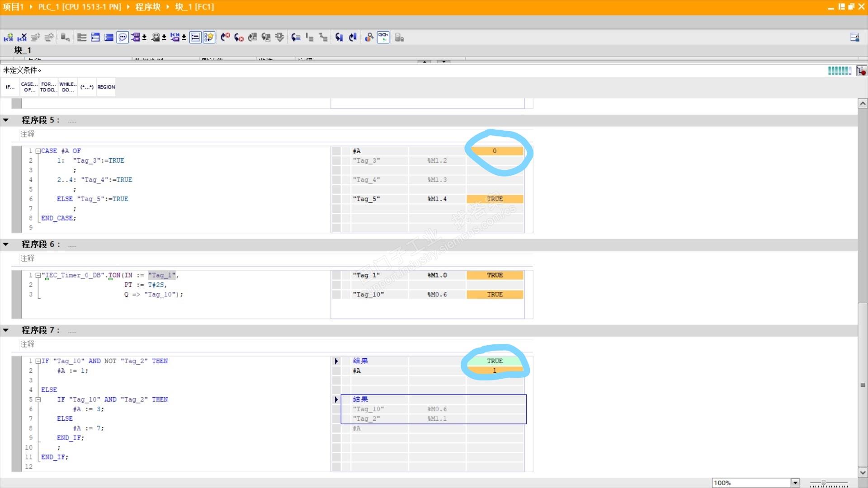Collapse the 程序段 6 network
This screenshot has height=488, width=868.
pyautogui.click(x=6, y=244)
